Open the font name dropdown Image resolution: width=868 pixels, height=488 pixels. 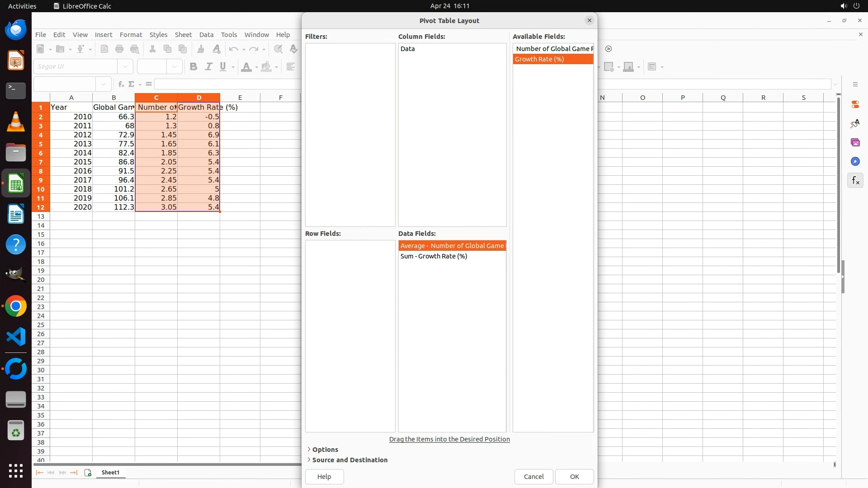pos(125,67)
